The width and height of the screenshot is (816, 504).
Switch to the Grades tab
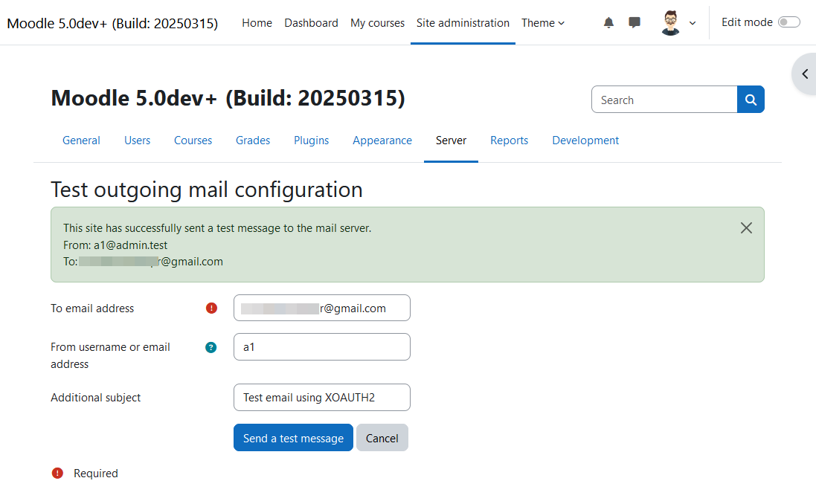coord(253,140)
